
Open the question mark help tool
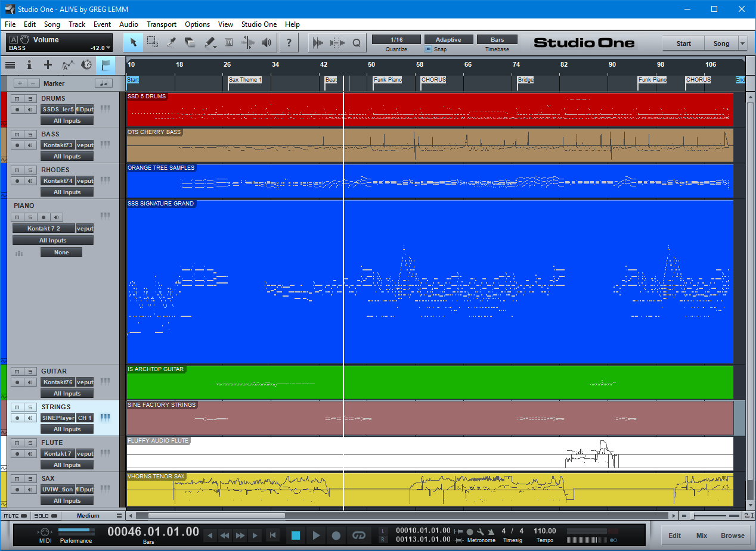[289, 42]
